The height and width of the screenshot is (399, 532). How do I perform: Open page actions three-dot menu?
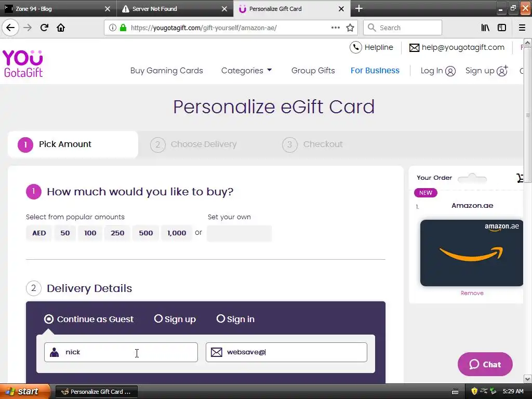click(336, 28)
